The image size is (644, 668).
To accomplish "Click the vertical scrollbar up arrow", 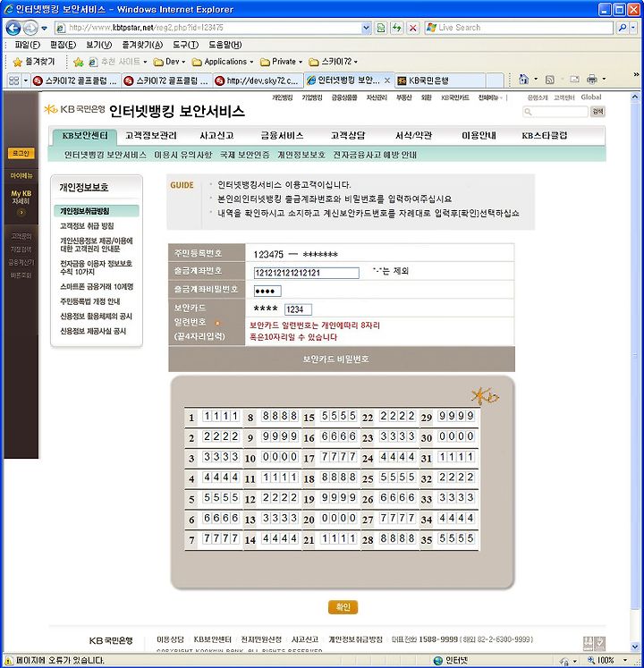I will tap(635, 97).
